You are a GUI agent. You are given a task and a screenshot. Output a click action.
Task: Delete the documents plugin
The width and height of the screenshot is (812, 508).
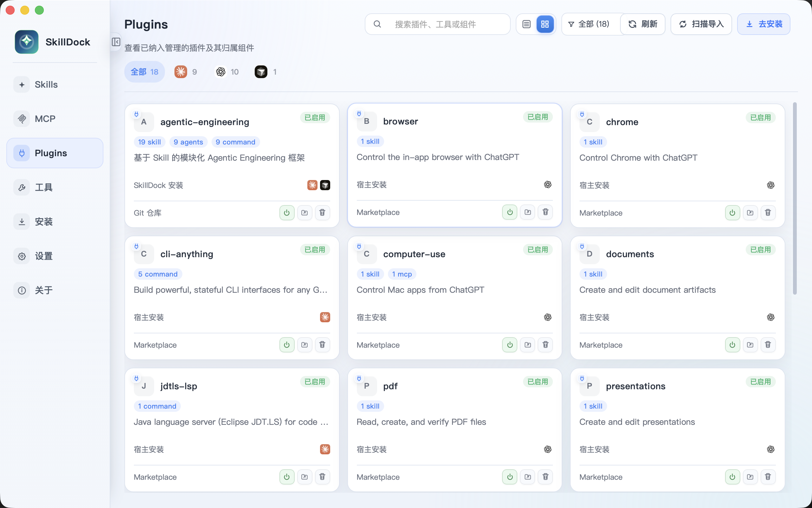pyautogui.click(x=768, y=345)
